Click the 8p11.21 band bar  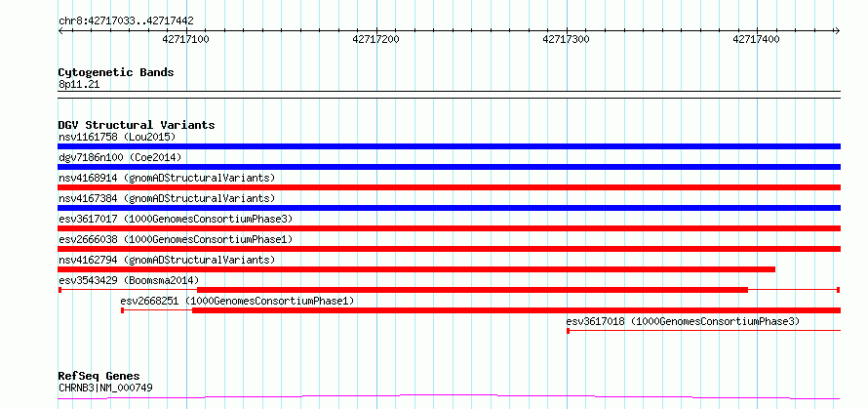pyautogui.click(x=449, y=95)
